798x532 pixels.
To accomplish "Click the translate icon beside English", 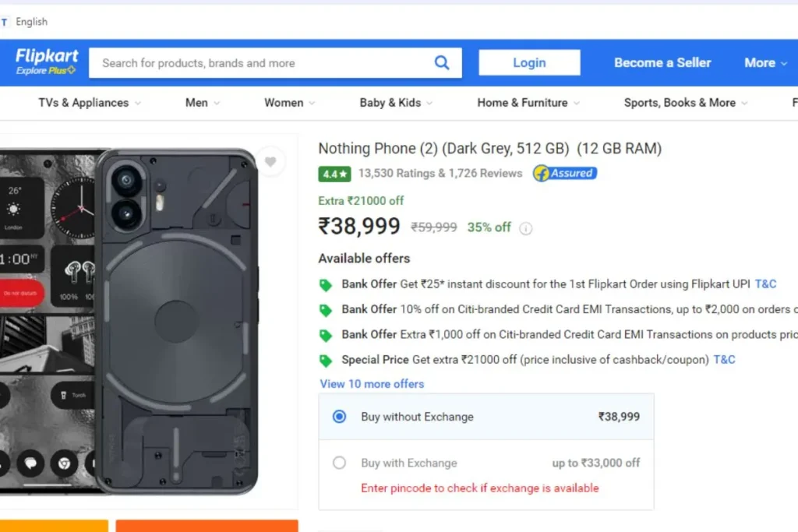I will [4, 22].
